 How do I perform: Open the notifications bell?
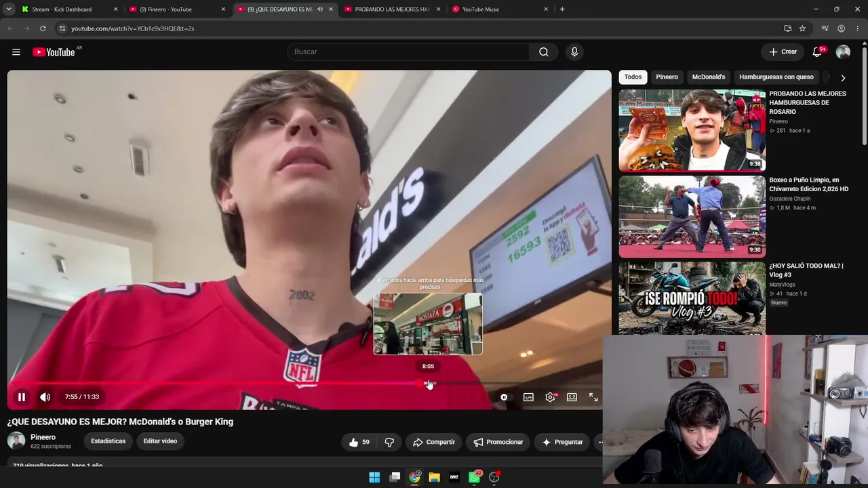(817, 52)
